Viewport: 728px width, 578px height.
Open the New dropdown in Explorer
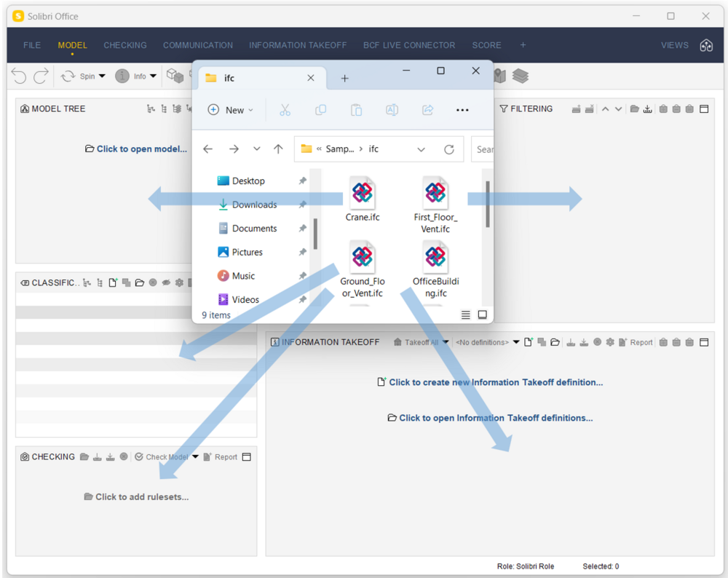tap(230, 110)
